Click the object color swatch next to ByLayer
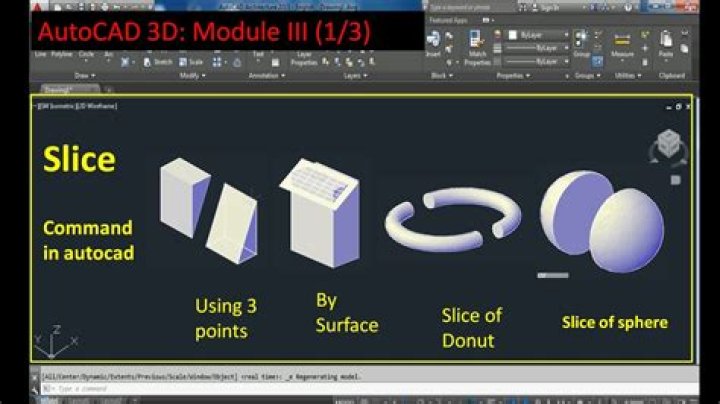Image resolution: width=720 pixels, height=404 pixels. click(512, 35)
